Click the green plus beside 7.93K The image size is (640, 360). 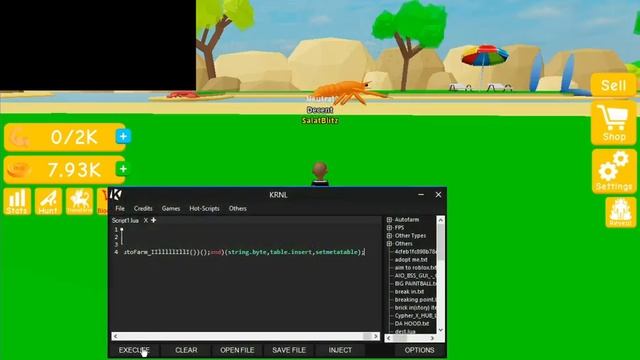pos(123,169)
